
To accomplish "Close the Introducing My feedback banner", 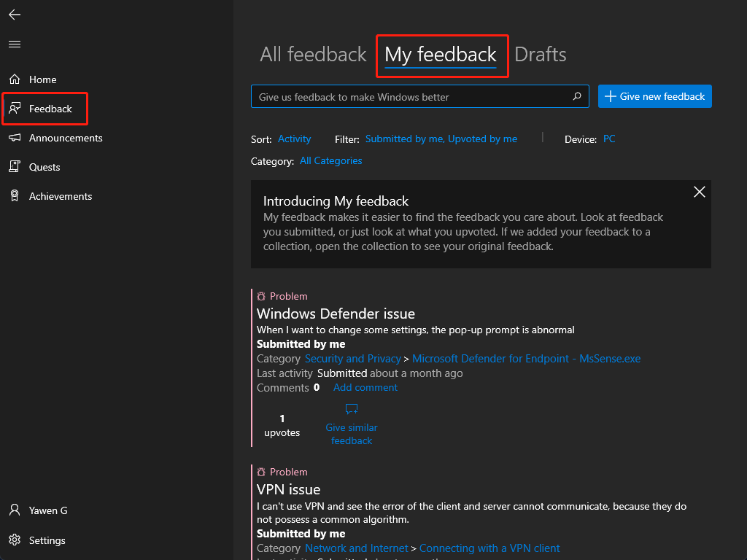I will pos(699,192).
